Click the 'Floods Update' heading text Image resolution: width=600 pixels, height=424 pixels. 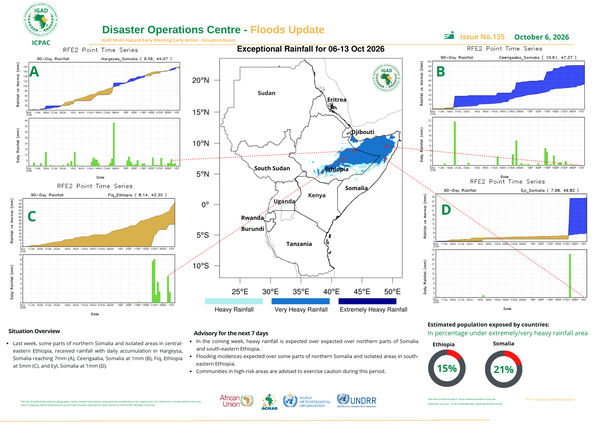287,30
